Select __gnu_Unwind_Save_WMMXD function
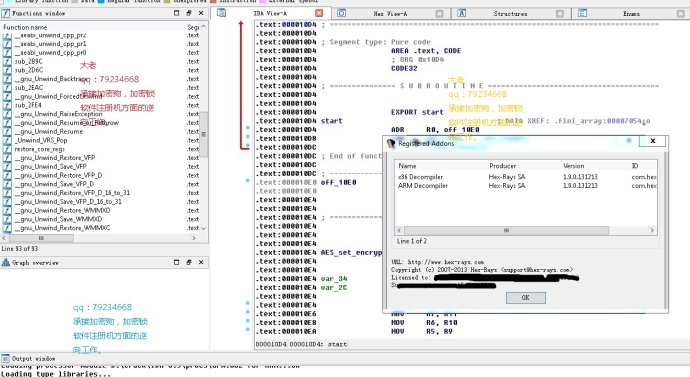 pyautogui.click(x=59, y=219)
